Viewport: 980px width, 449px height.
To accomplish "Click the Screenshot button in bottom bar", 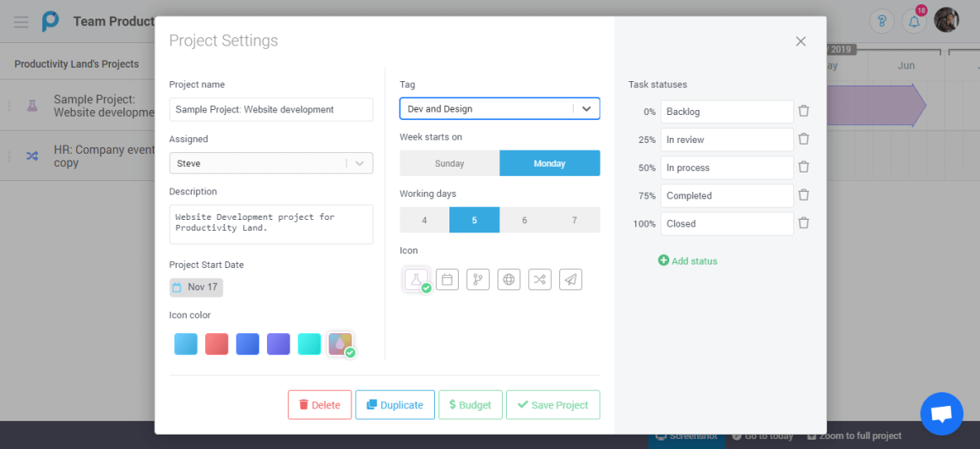I will tap(686, 435).
